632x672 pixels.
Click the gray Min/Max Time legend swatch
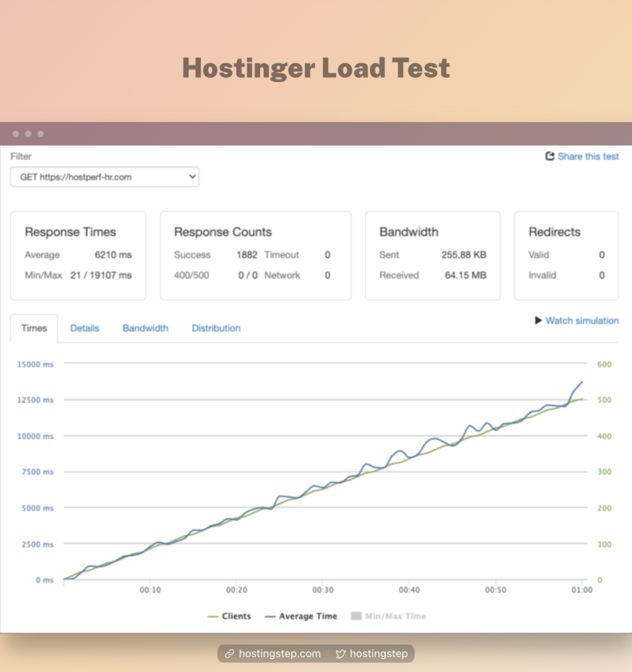(x=356, y=616)
